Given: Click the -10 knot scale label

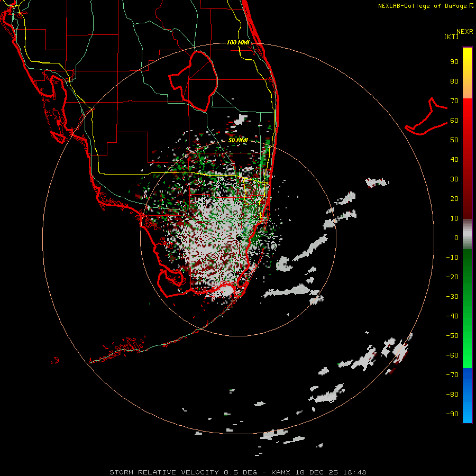Looking at the screenshot, I should pos(452,258).
